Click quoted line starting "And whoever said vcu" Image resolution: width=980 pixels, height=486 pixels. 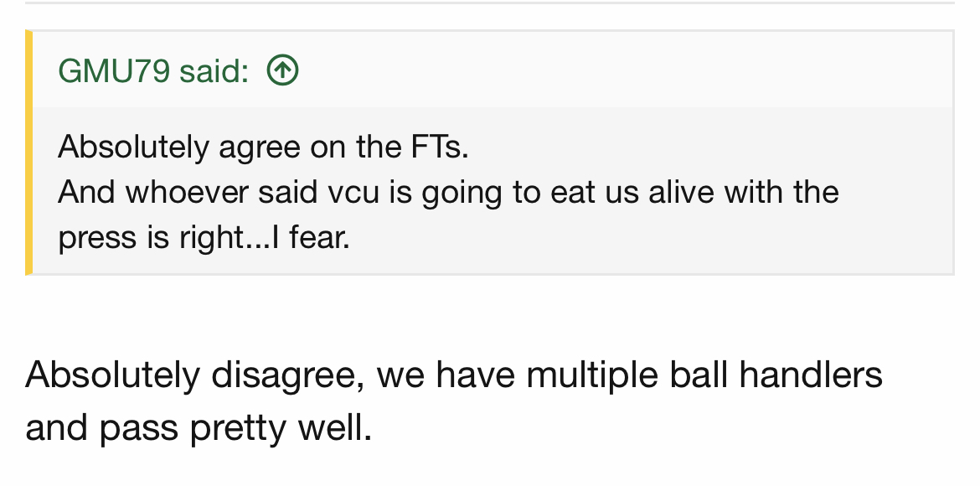coord(448,192)
